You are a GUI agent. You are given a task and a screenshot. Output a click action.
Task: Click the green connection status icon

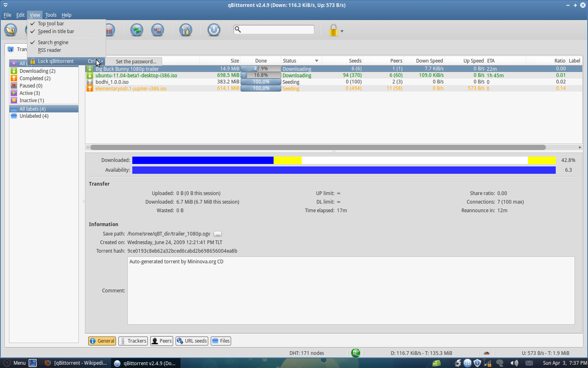356,353
